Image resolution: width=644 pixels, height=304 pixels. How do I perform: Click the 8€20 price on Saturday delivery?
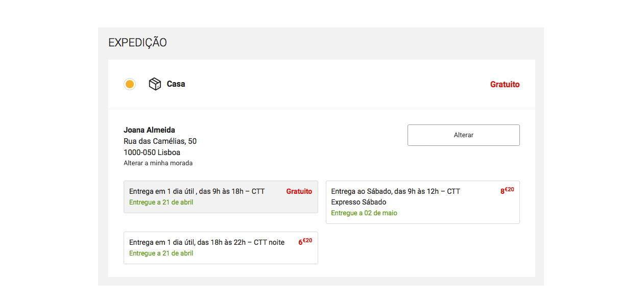[507, 191]
